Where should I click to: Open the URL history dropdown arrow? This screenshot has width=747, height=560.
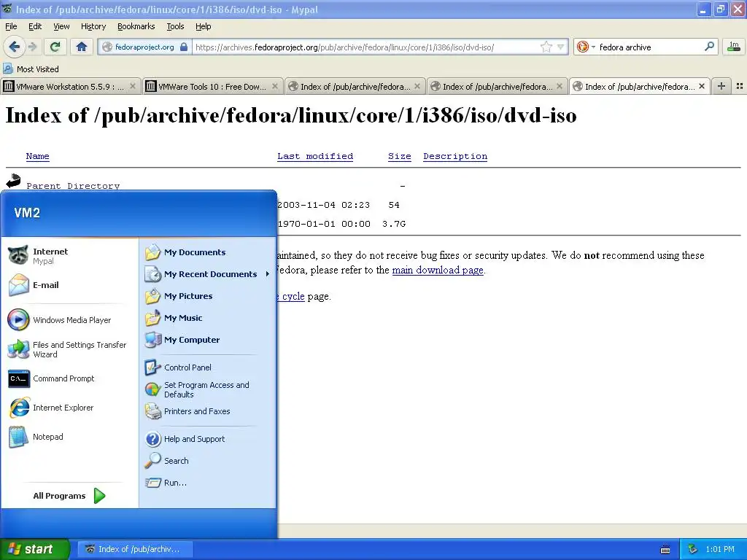561,47
